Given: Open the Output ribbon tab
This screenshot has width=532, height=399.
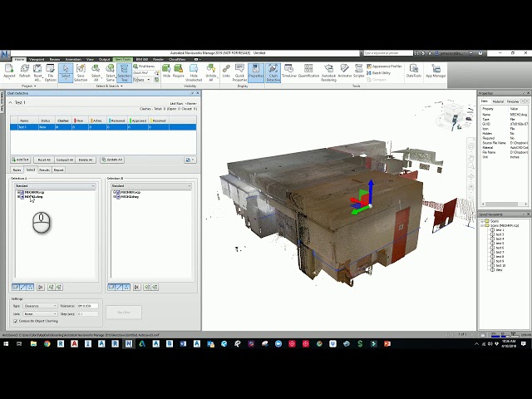Looking at the screenshot, I should tap(104, 59).
